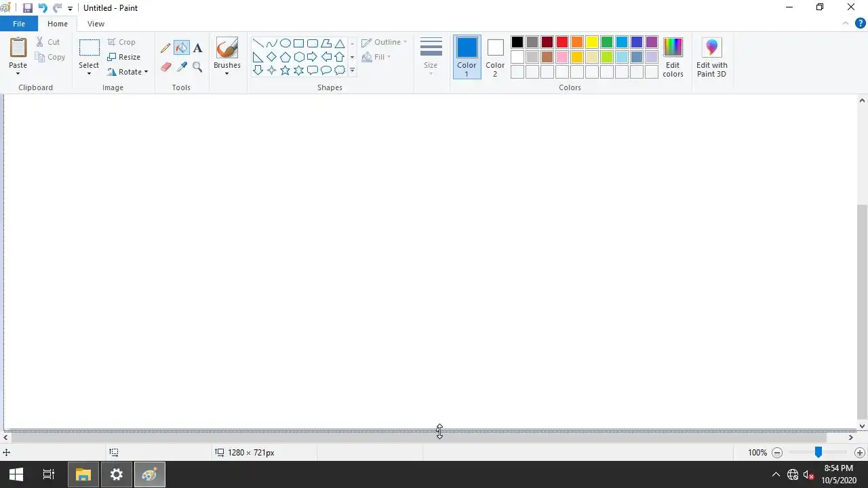Select the Eraser tool

coord(165,66)
